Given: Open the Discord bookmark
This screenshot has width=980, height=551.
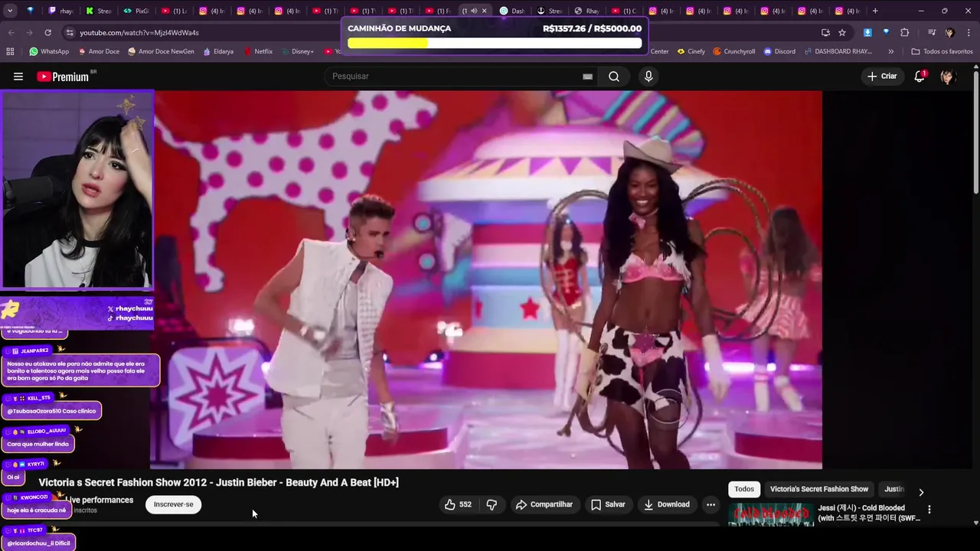Looking at the screenshot, I should 779,51.
